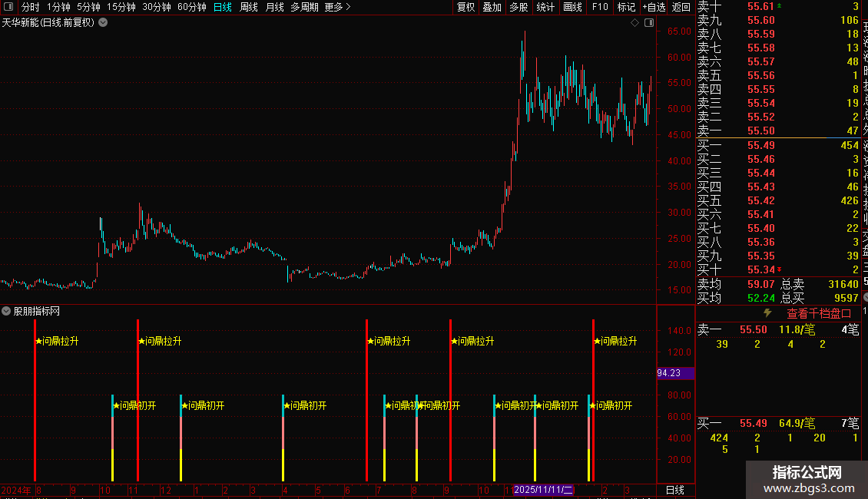Screen dimensions: 868x499
Task: Toggle 复权 price adjustment
Action: [465, 7]
